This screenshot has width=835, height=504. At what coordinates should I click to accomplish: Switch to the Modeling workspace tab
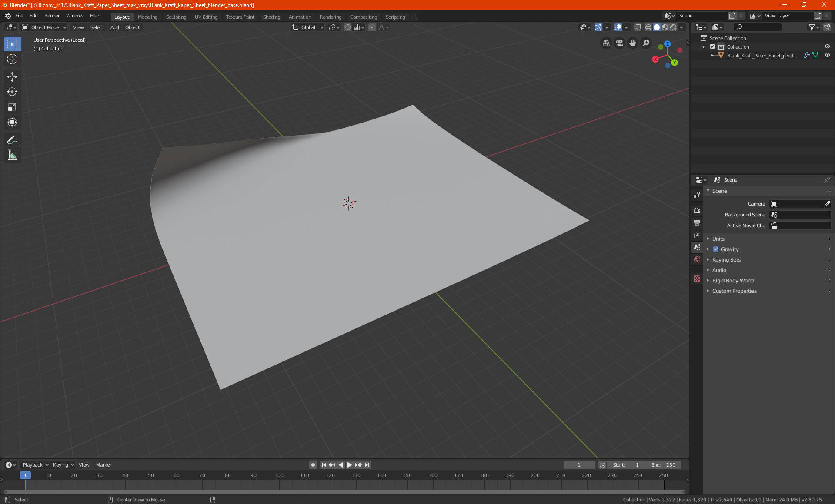click(x=147, y=17)
